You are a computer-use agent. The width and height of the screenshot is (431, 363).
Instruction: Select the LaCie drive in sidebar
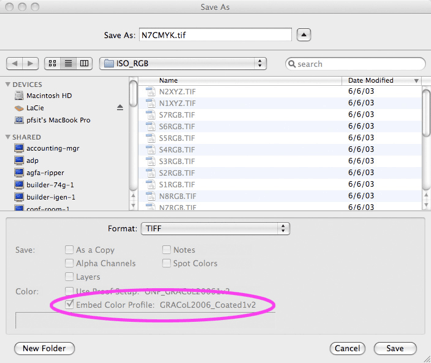pyautogui.click(x=29, y=108)
